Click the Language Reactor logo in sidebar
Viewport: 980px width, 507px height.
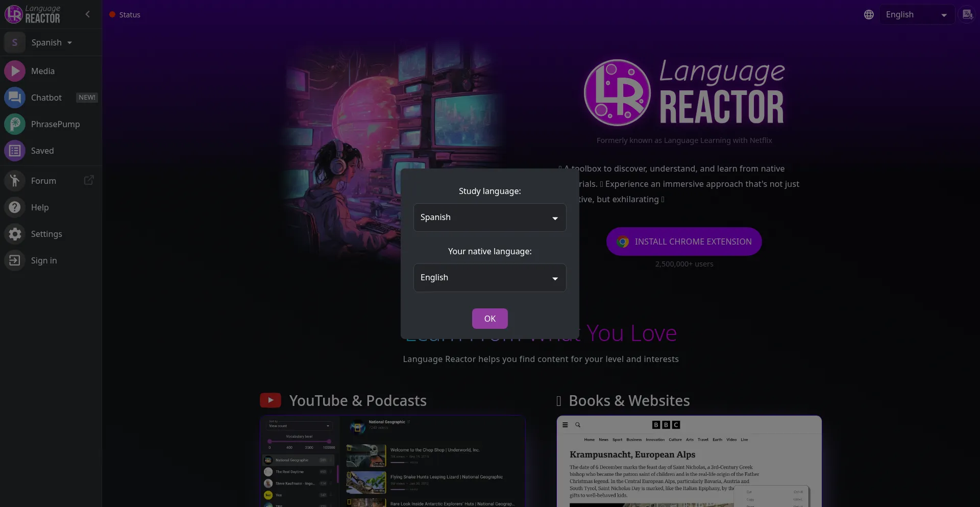click(33, 14)
